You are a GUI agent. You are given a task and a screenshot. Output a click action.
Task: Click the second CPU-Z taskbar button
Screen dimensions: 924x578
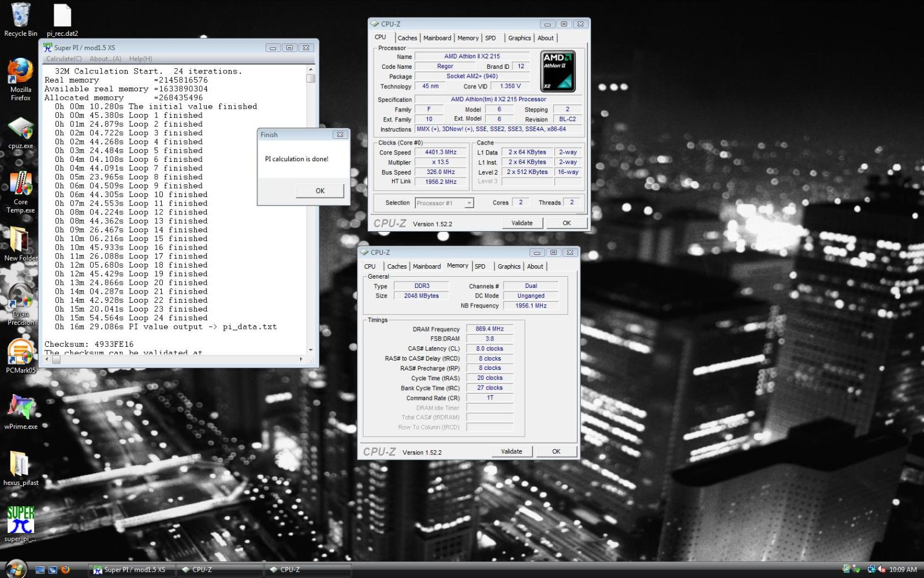[x=308, y=569]
